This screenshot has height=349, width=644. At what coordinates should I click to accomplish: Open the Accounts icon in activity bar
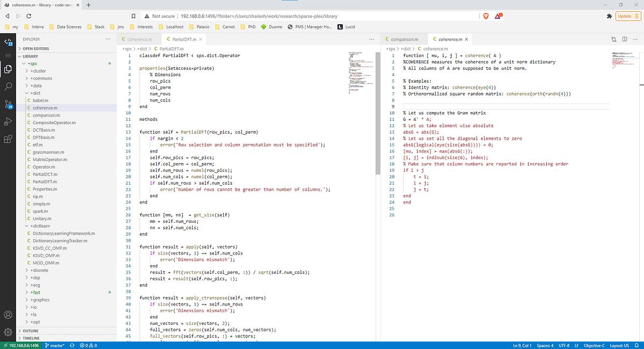click(8, 315)
